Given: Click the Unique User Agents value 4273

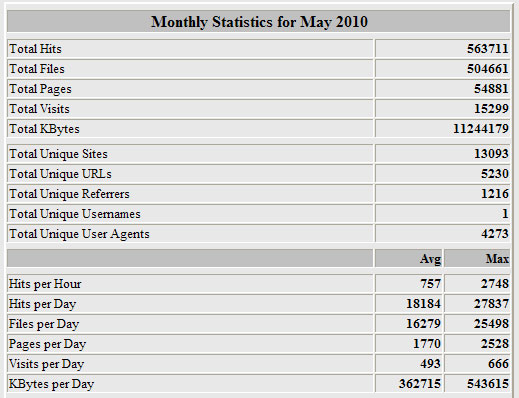Looking at the screenshot, I should pos(495,234).
